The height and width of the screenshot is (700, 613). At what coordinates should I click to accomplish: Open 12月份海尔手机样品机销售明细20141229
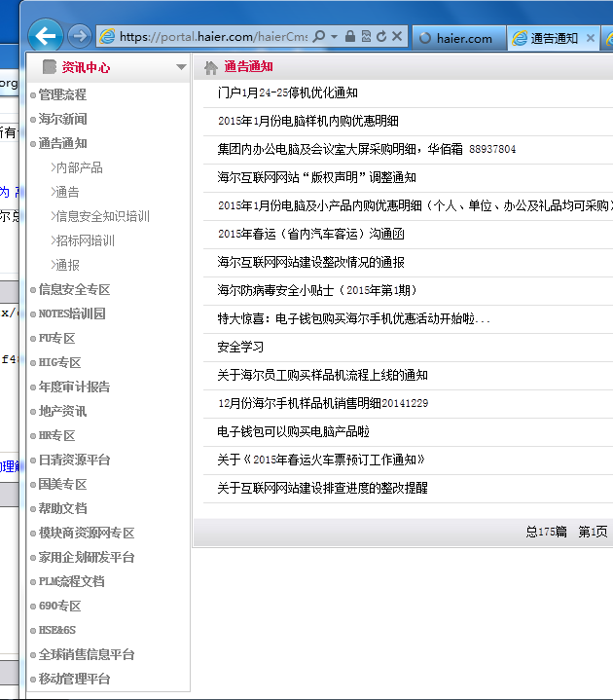pos(323,403)
